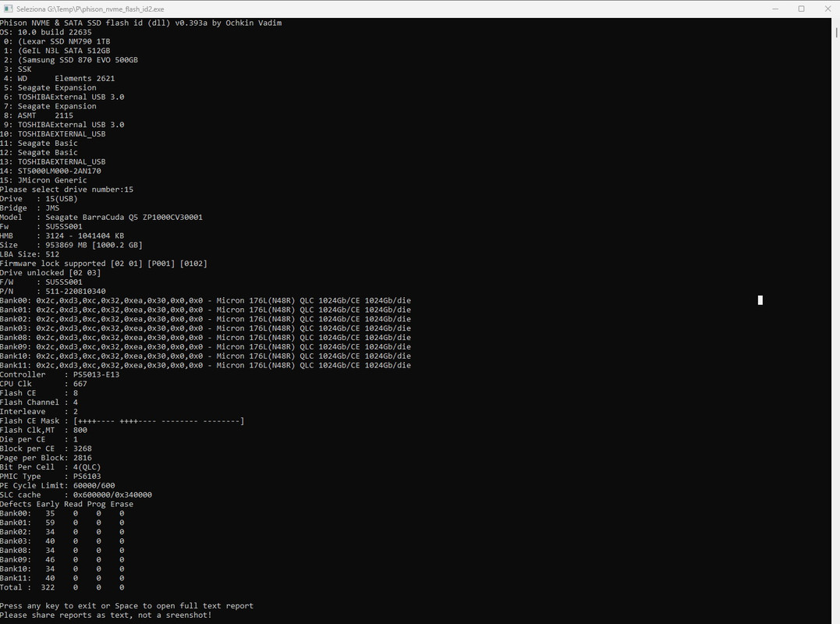Click drive entry '3: SSK'

pyautogui.click(x=18, y=69)
